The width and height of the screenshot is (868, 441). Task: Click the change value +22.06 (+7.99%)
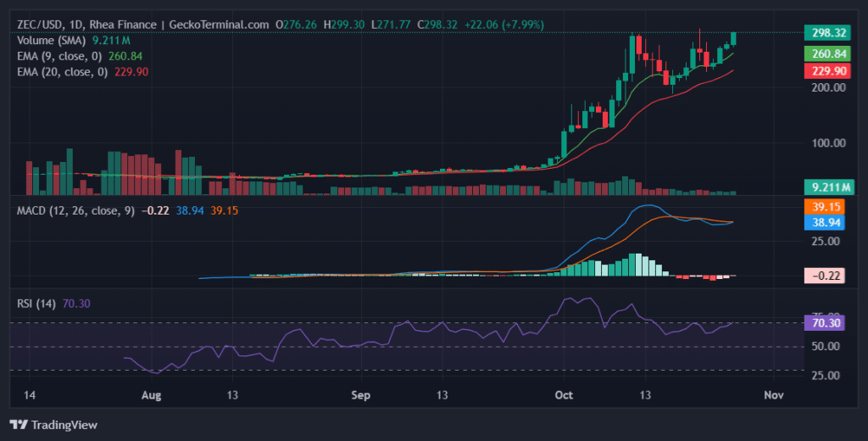tap(504, 25)
